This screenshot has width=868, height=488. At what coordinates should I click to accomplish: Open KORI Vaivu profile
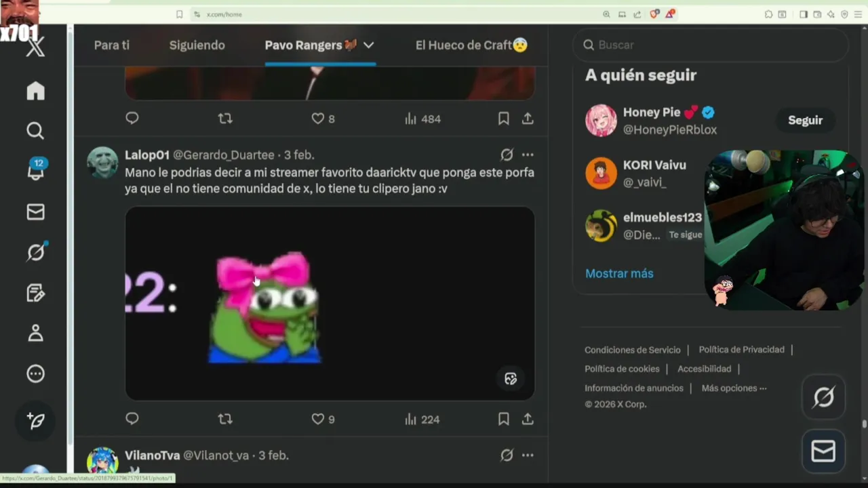coord(654,165)
